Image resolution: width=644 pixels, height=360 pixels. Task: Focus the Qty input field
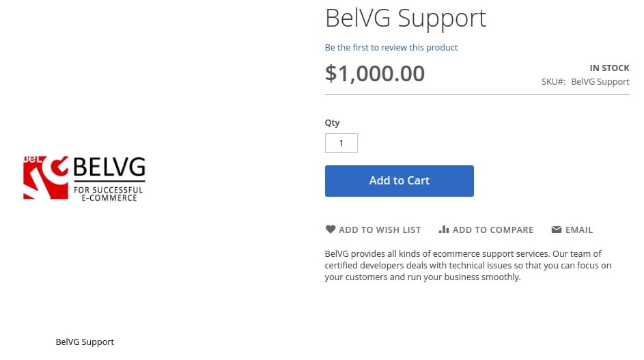point(341,143)
